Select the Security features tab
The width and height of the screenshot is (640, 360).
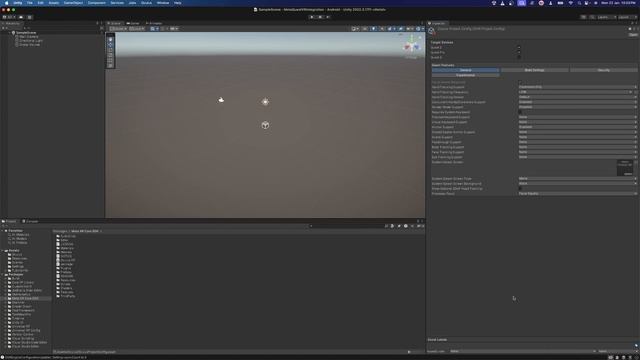coord(604,70)
